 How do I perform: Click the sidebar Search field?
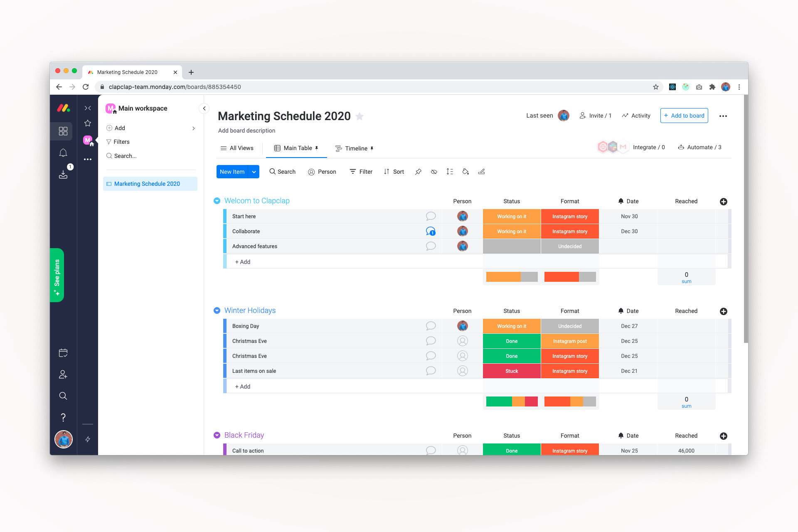point(126,156)
